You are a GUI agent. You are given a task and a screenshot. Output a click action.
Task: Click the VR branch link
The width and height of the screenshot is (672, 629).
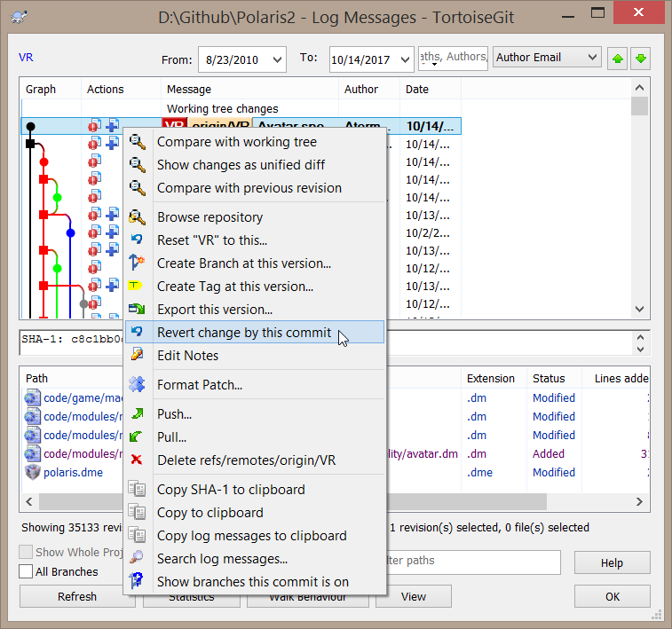click(26, 58)
